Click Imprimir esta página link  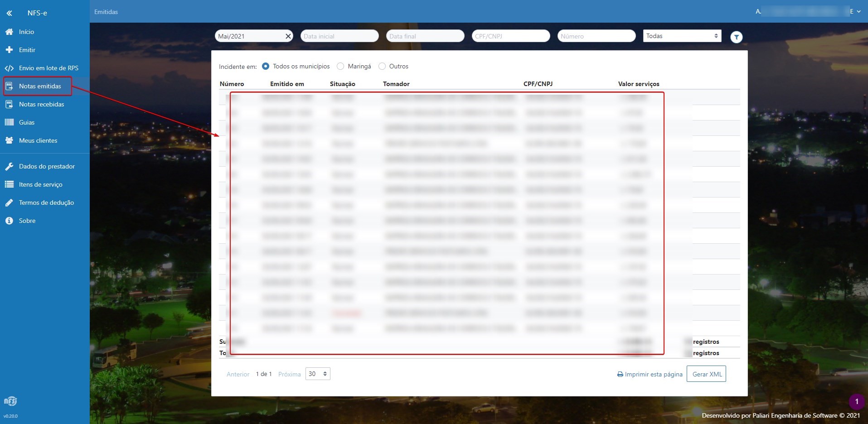pyautogui.click(x=650, y=374)
